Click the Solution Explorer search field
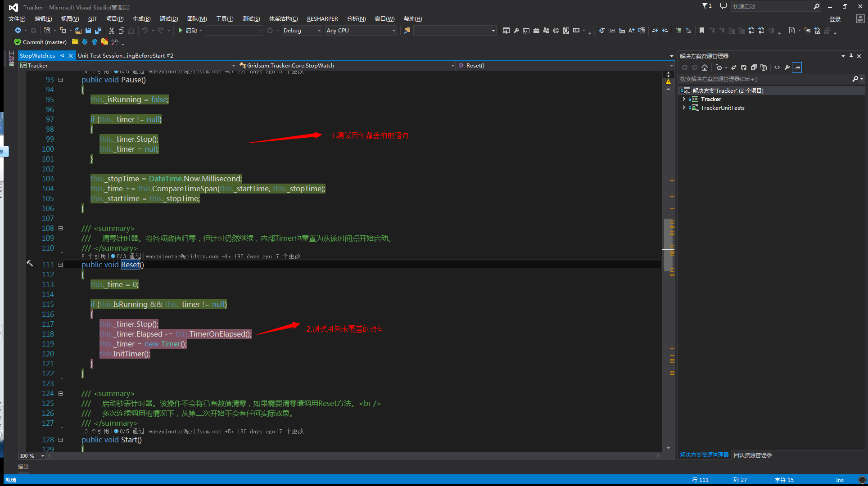868x486 pixels. (765, 79)
